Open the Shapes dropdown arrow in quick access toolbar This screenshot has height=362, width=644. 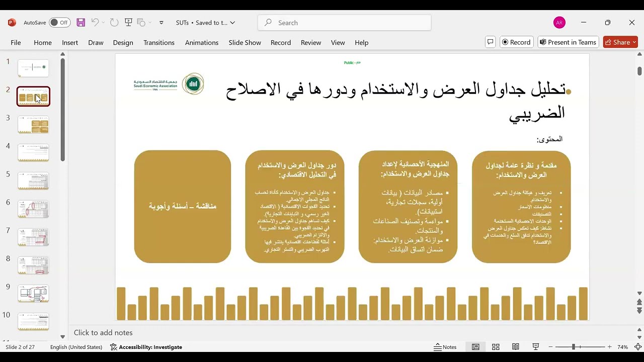(150, 23)
